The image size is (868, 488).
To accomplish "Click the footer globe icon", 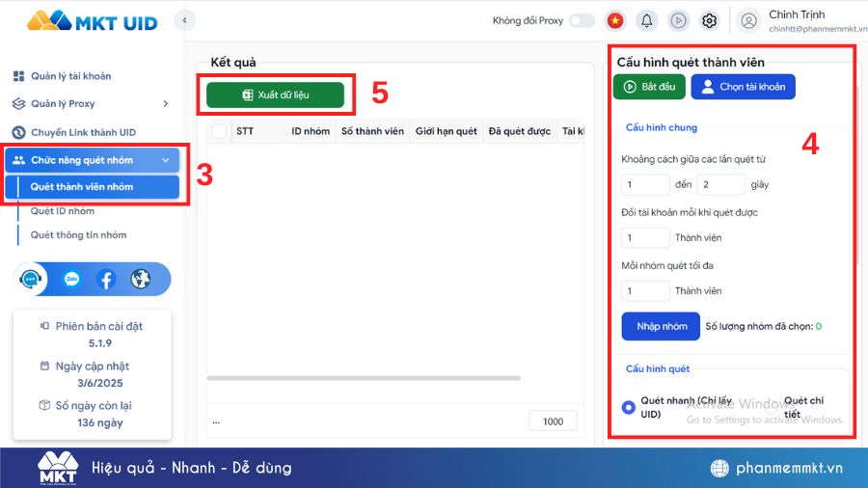I will click(x=719, y=468).
